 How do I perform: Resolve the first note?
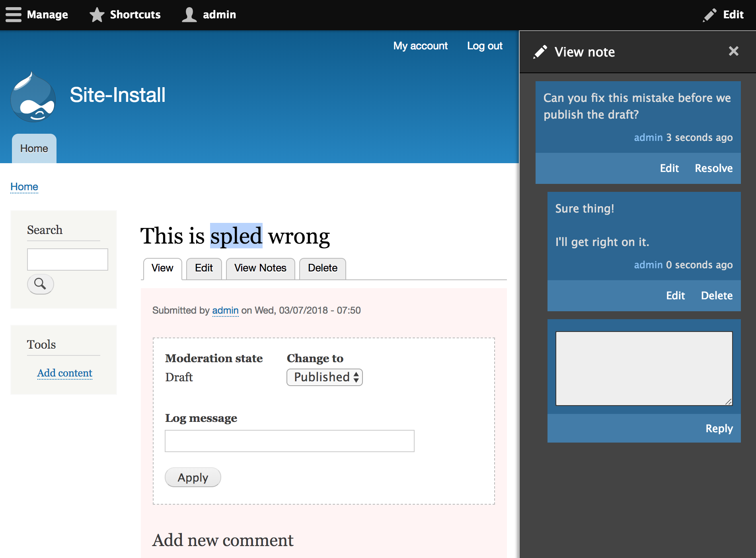pyautogui.click(x=713, y=168)
